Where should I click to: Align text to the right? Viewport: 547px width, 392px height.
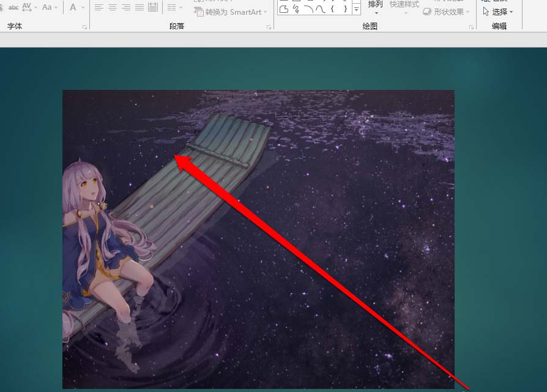[x=126, y=7]
